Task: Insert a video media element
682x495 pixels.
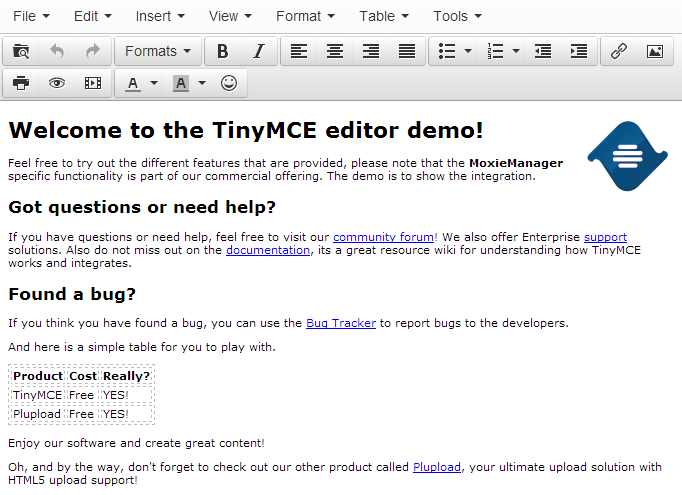Action: coord(93,83)
